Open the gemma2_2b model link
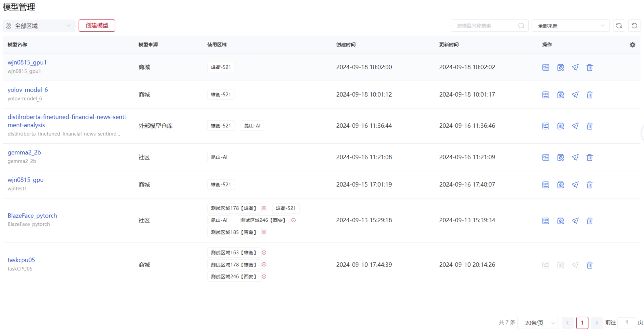The height and width of the screenshot is (330, 644). 24,152
